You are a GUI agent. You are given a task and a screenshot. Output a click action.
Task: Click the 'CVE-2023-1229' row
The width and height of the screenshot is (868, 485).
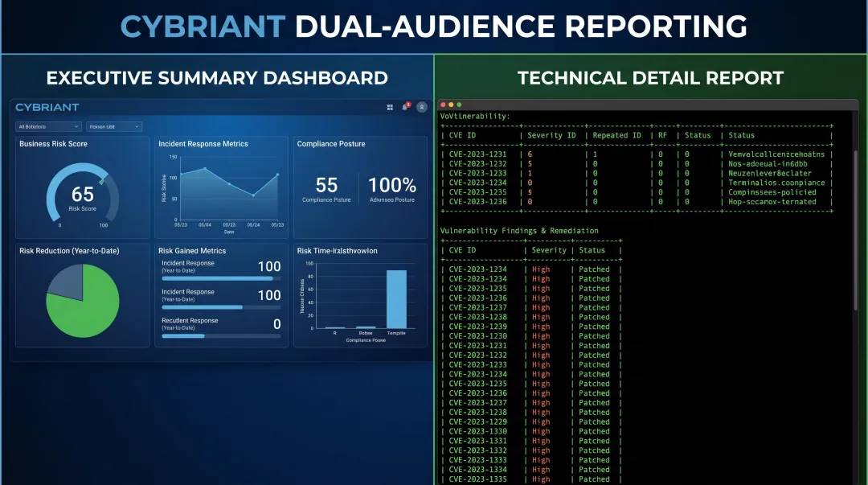[531, 421]
